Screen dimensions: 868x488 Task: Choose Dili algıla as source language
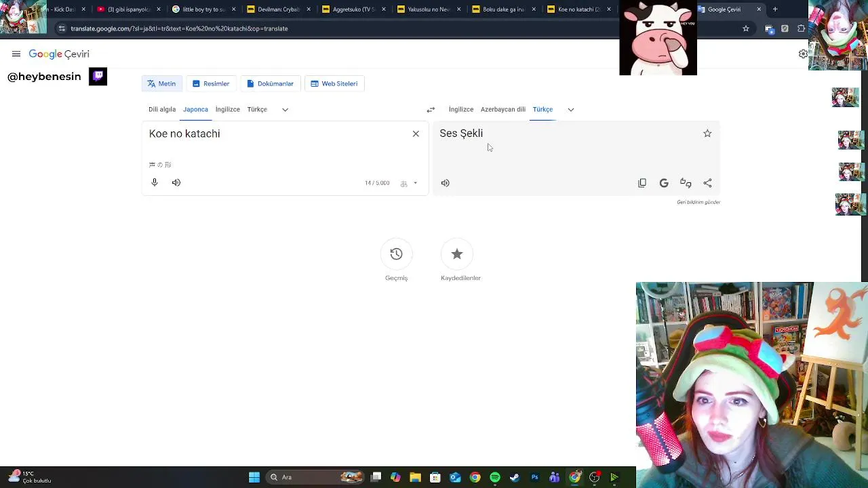coord(162,109)
